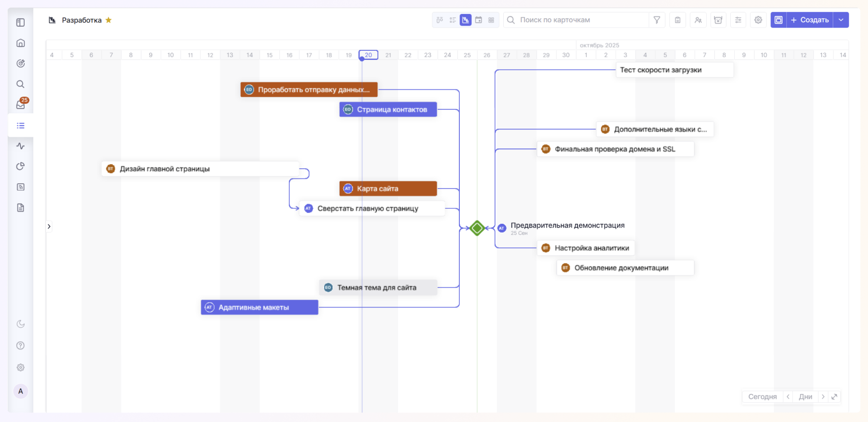This screenshot has height=422, width=868.
Task: Open the Дни timescale selector
Action: click(x=805, y=397)
